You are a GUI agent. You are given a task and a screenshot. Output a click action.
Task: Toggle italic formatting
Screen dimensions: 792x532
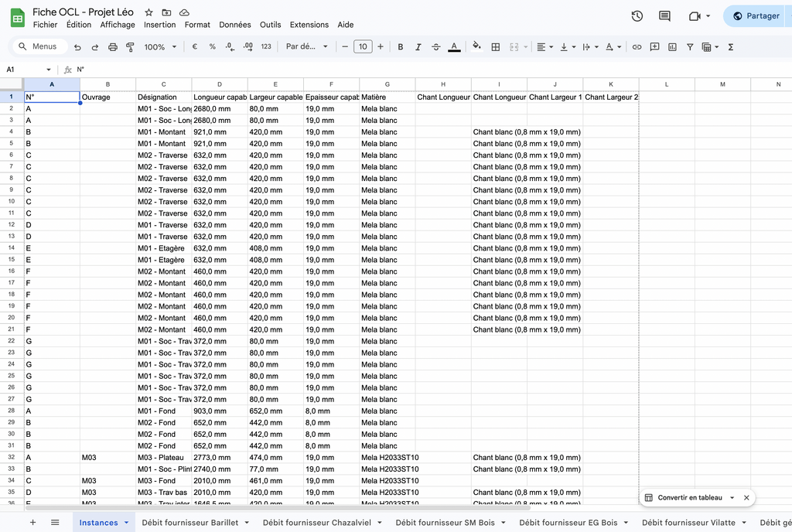[418, 47]
